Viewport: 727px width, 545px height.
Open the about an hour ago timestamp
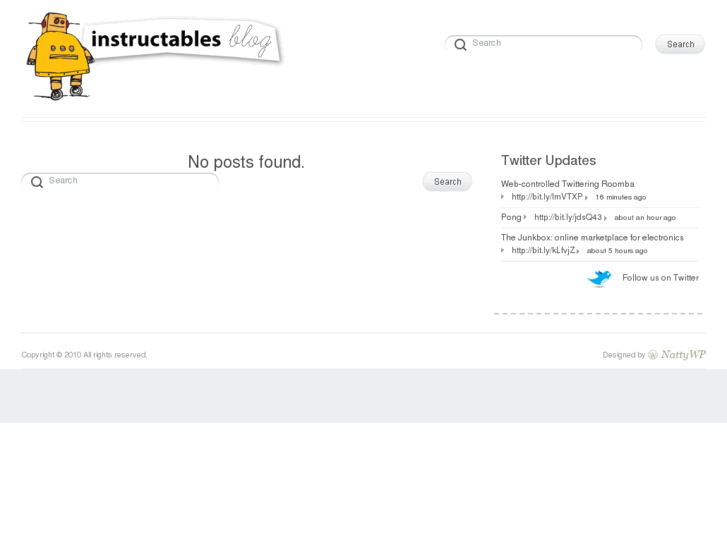(x=644, y=218)
